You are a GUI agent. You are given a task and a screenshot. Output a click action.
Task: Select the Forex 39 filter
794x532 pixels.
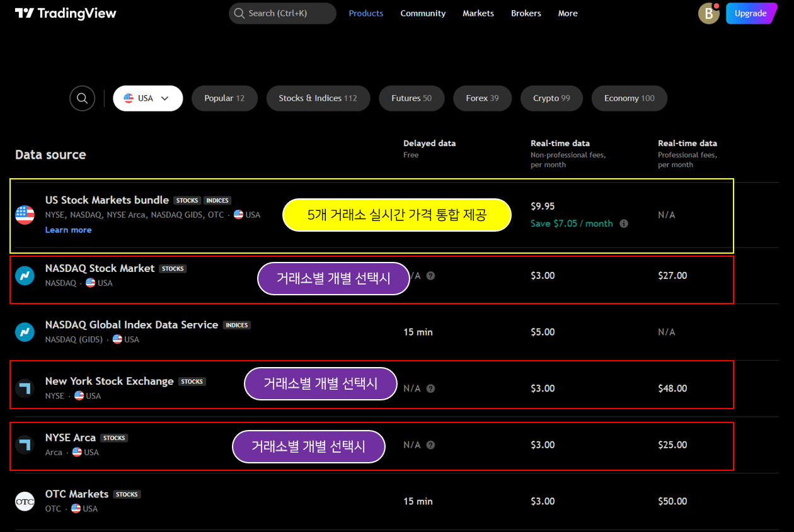[482, 98]
